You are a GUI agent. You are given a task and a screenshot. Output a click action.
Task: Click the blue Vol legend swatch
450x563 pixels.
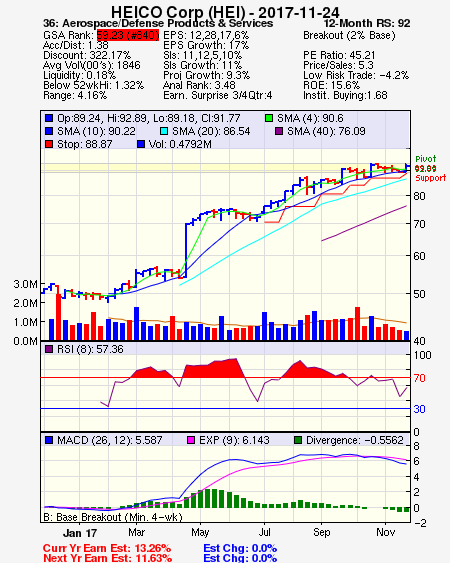point(141,144)
